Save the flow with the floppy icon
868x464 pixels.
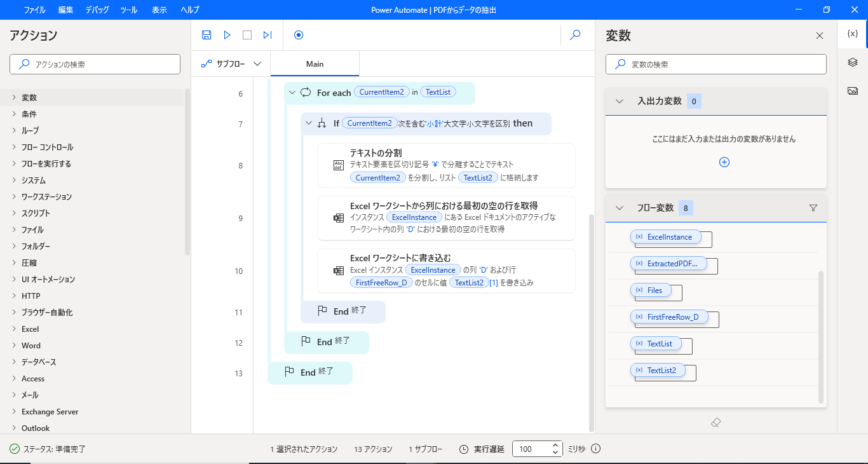click(207, 35)
